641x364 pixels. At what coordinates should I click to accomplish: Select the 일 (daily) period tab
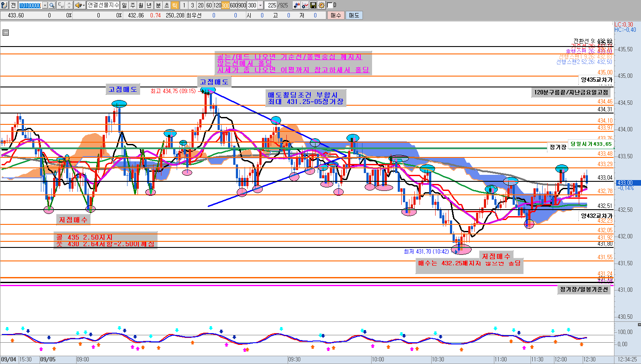124,5
